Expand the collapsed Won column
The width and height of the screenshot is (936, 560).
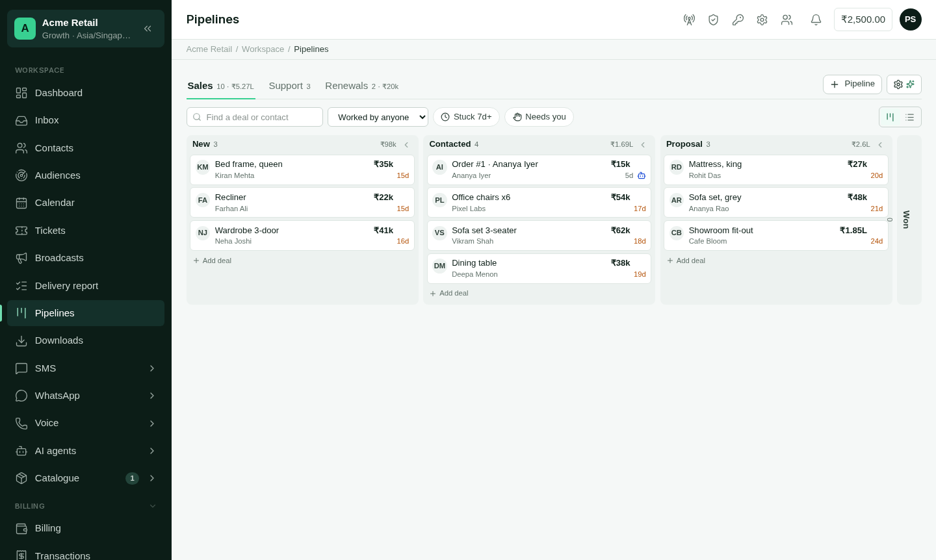pyautogui.click(x=909, y=220)
